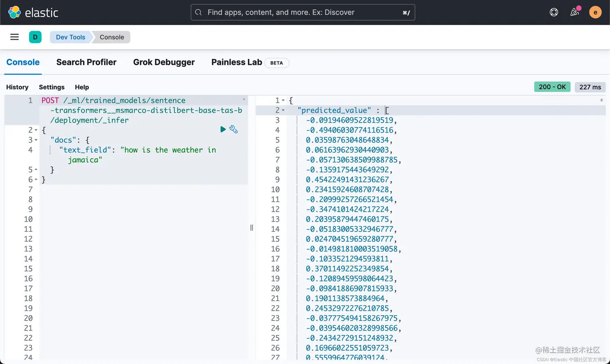Viewport: 610px width, 364px height.
Task: Click value 0.37011492252349854 in response
Action: click(347, 269)
